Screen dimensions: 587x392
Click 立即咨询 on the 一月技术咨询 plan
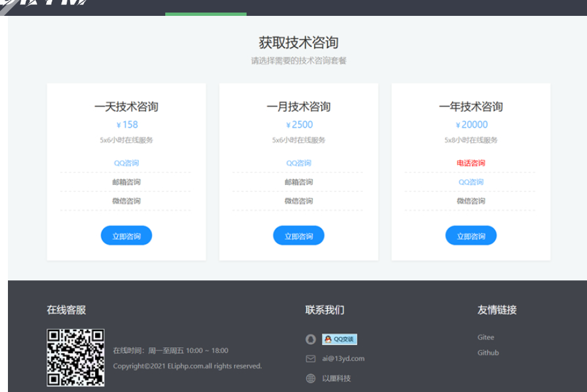[x=298, y=235]
